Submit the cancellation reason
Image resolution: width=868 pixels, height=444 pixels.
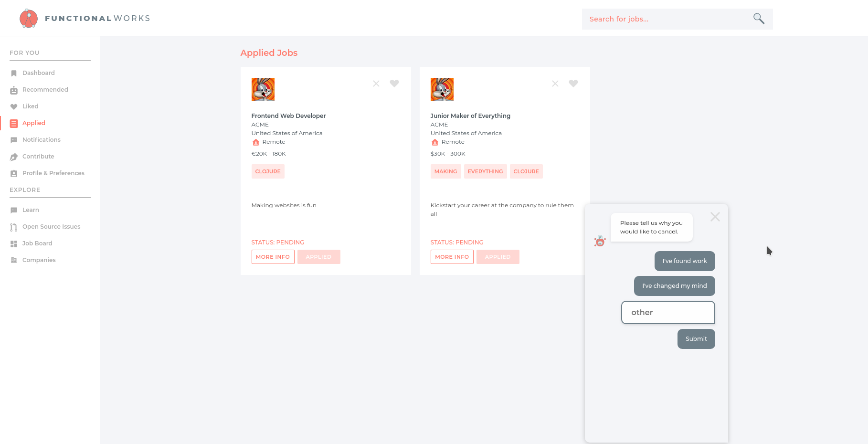pyautogui.click(x=696, y=339)
